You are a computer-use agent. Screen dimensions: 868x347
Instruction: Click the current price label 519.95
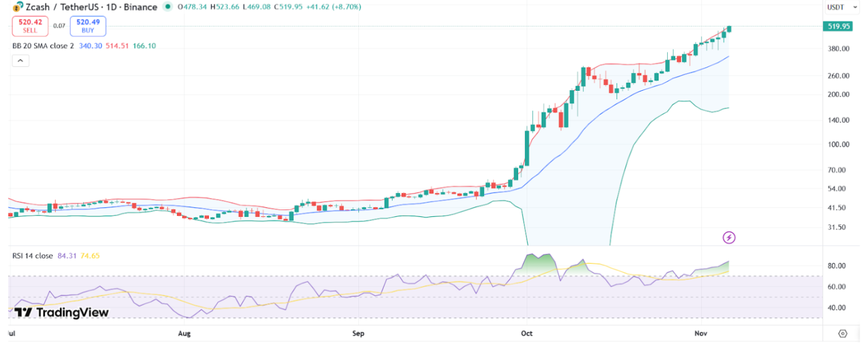point(837,26)
